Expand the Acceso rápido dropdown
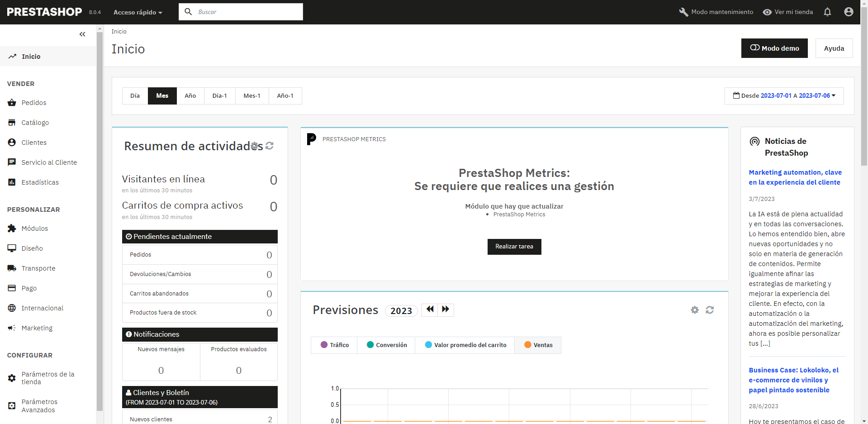The image size is (868, 424). point(138,12)
